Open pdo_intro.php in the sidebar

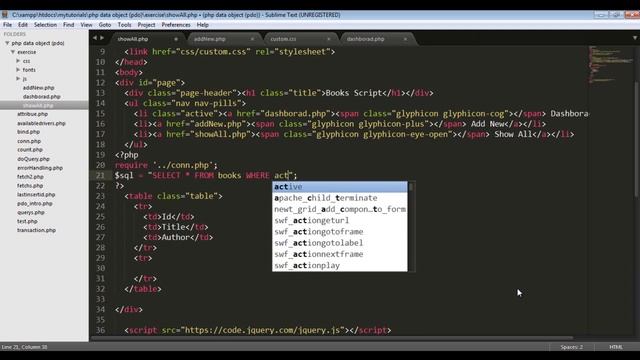click(35, 204)
